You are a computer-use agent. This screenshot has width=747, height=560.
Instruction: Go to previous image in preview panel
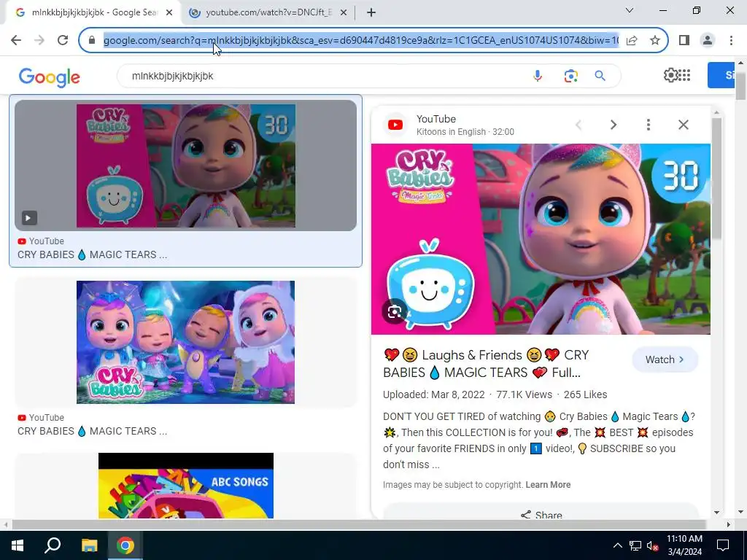click(x=578, y=125)
